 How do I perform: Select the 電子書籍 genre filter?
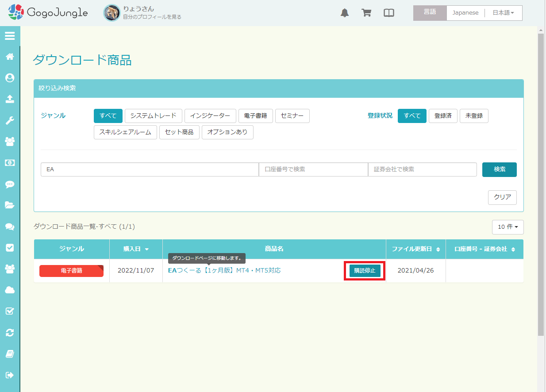click(255, 116)
